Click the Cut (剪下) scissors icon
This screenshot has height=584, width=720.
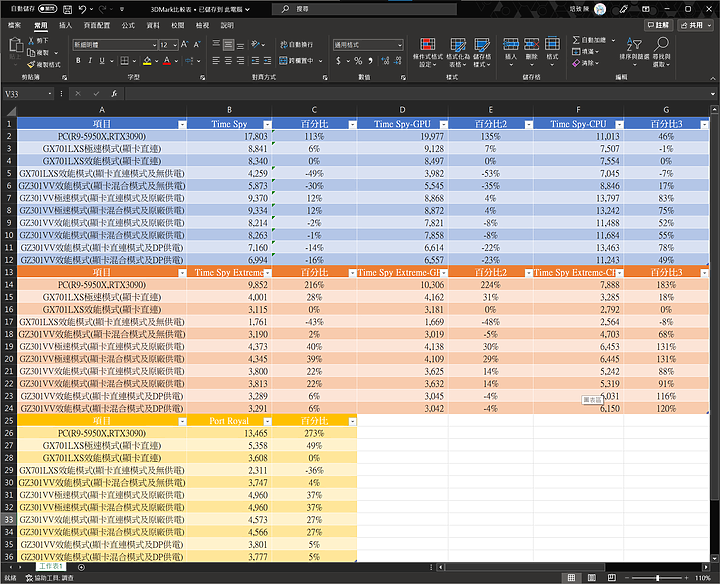click(x=31, y=40)
